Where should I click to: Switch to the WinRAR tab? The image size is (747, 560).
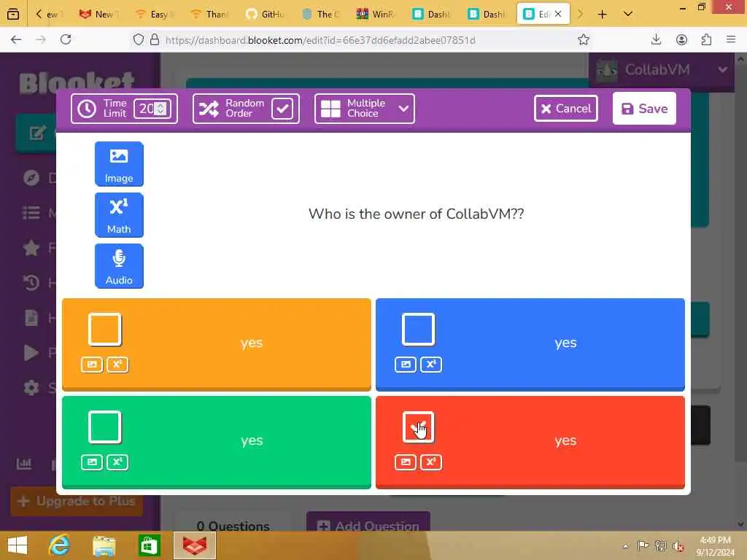[x=376, y=15]
